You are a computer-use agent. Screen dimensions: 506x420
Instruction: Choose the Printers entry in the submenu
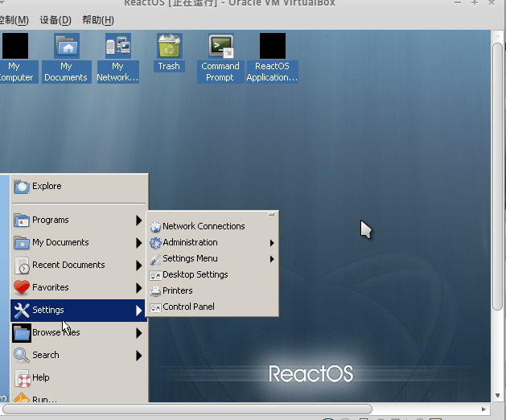212,291
